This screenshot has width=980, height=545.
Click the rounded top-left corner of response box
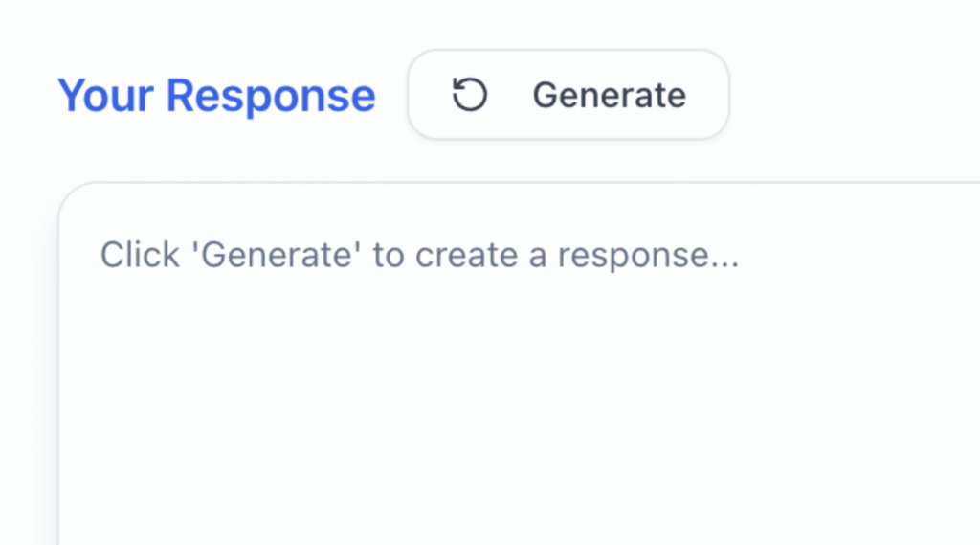tap(74, 197)
